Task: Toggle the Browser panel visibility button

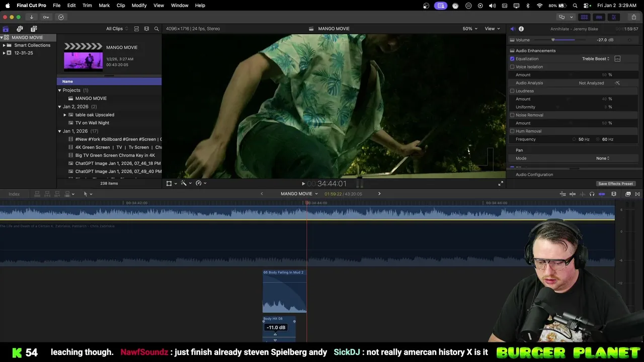Action: 584,17
